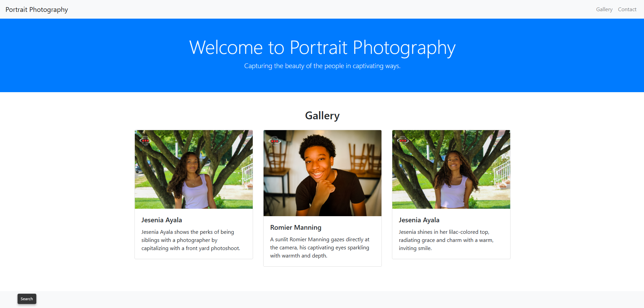Viewport: 644px width, 308px height.
Task: Select Jesenia Ayala title above the lilac-colored top description
Action: pos(419,220)
